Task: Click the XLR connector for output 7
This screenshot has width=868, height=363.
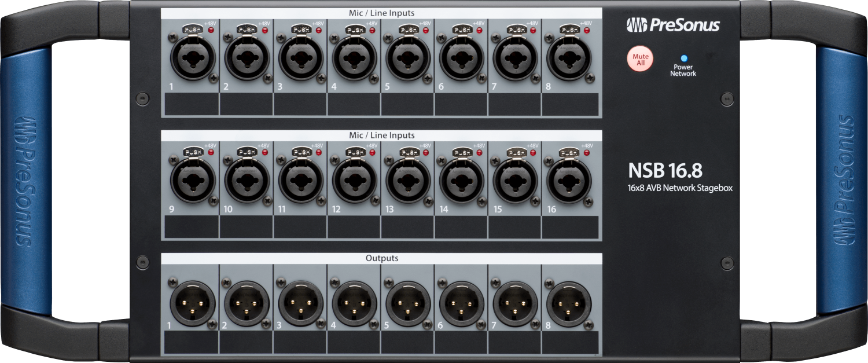Action: 516,303
